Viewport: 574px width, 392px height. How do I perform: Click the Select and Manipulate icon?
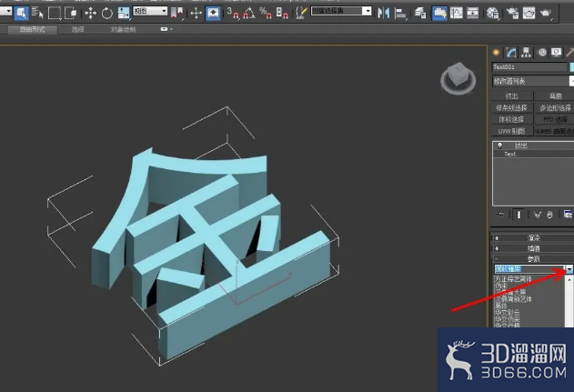click(x=196, y=14)
